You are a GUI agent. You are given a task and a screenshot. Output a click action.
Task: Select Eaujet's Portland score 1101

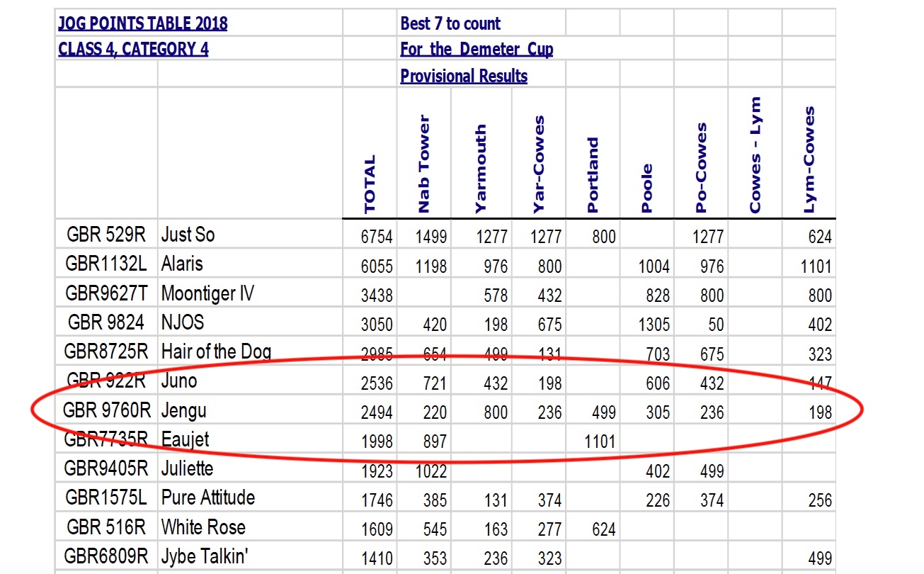coord(599,441)
